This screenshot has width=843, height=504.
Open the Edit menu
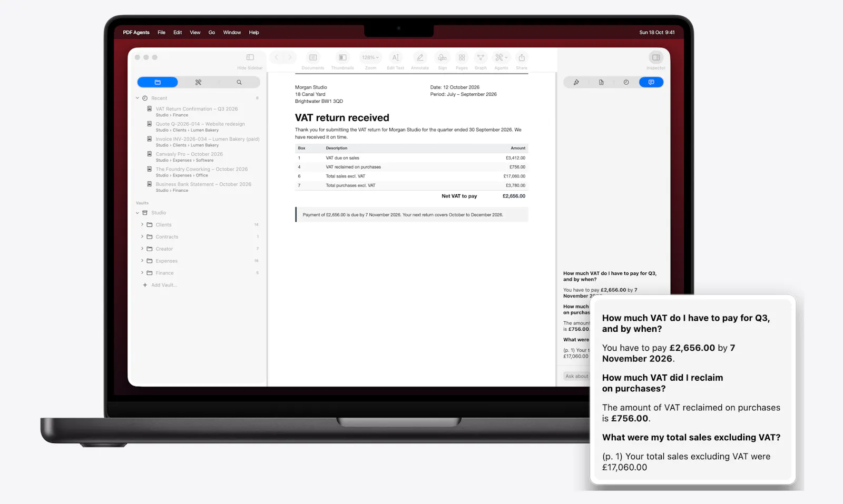pyautogui.click(x=178, y=33)
